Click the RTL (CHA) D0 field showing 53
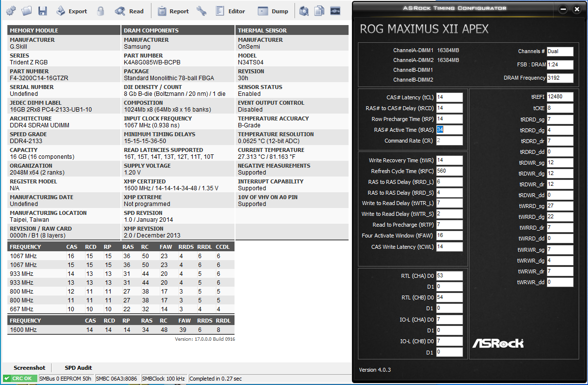The width and height of the screenshot is (588, 385). click(449, 276)
